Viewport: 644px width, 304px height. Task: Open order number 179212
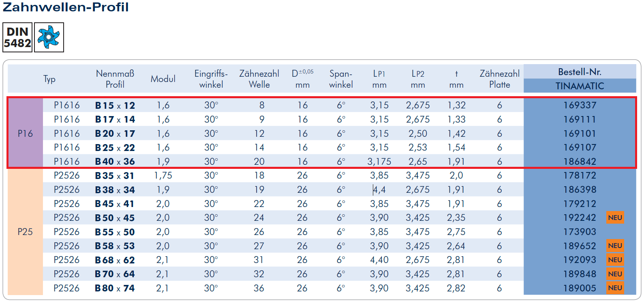coord(580,204)
